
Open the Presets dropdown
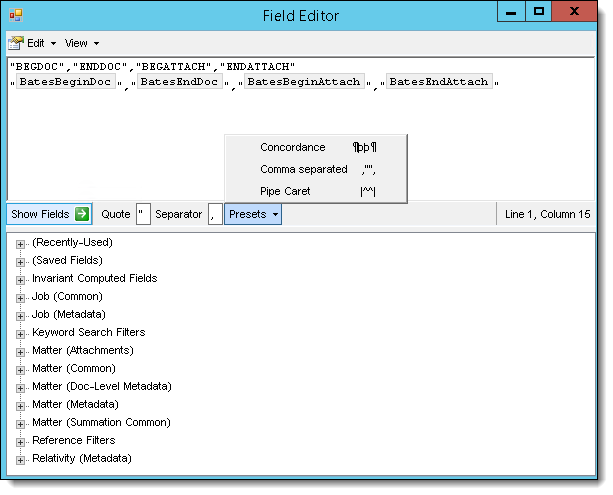(253, 214)
